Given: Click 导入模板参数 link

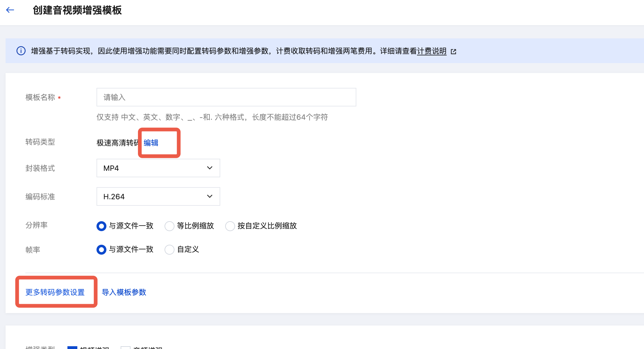Looking at the screenshot, I should (124, 292).
